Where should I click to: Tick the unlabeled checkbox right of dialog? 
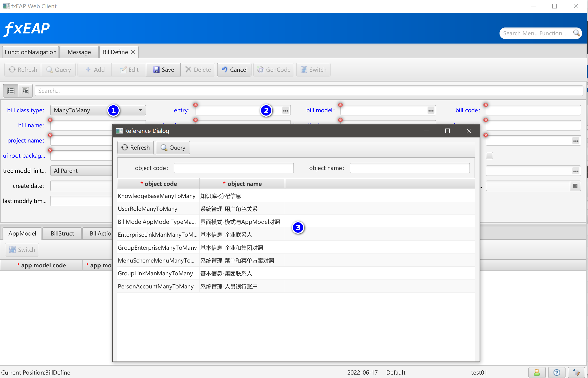(x=489, y=155)
